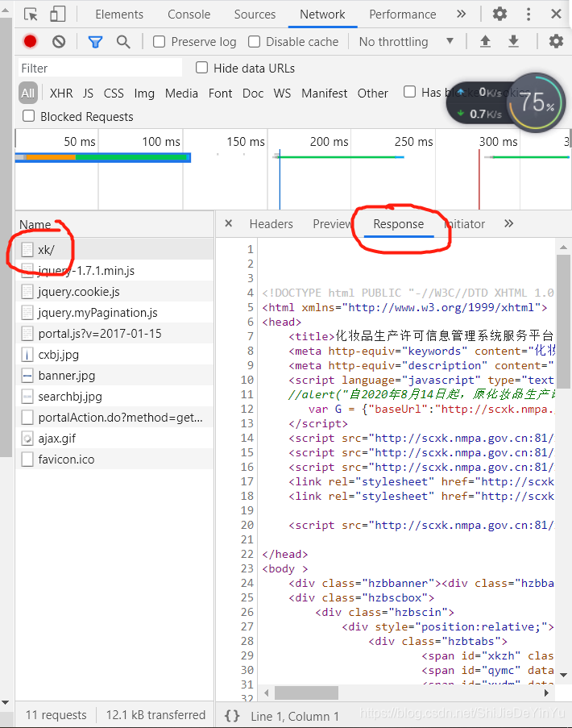Clear the network log
572x728 pixels.
click(x=59, y=42)
